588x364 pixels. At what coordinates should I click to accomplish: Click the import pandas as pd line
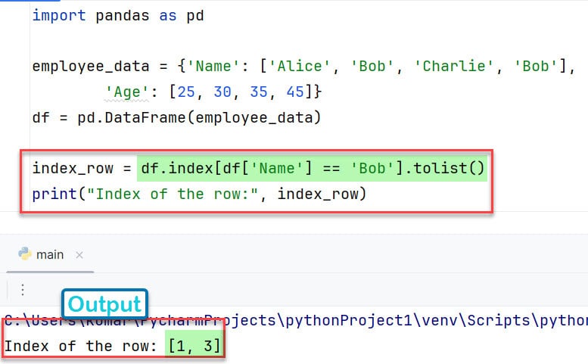point(118,16)
